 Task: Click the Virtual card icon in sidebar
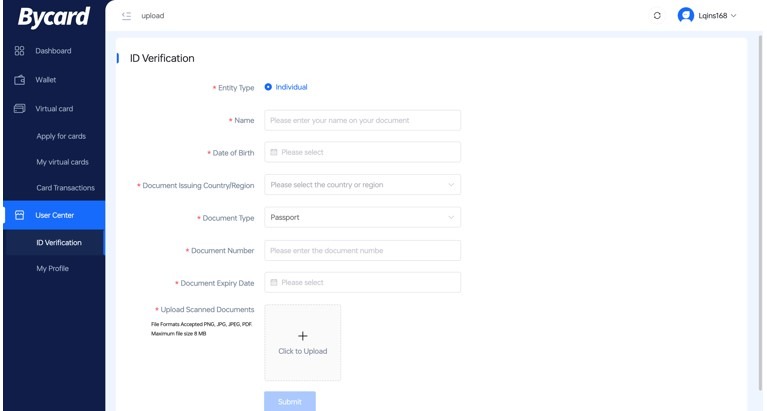19,108
